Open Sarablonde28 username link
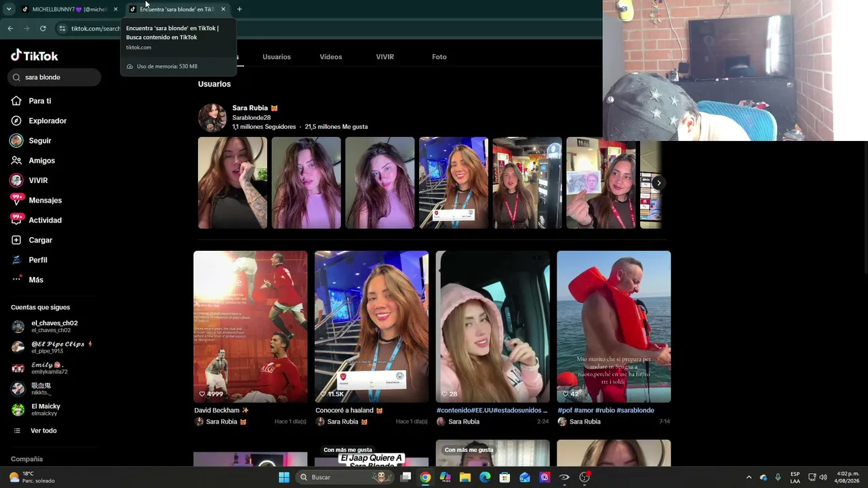Viewport: 868px width, 488px height. coord(252,118)
